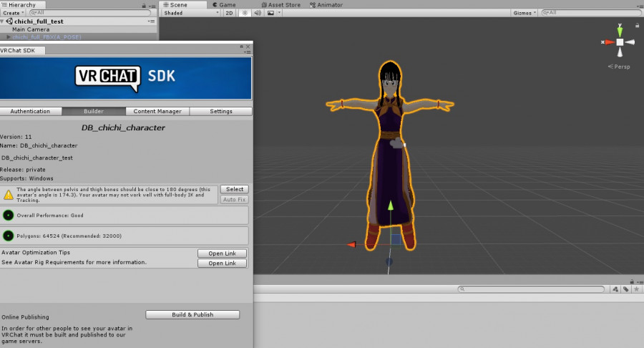
Task: Click Overall Performance green status icon
Action: coord(8,215)
